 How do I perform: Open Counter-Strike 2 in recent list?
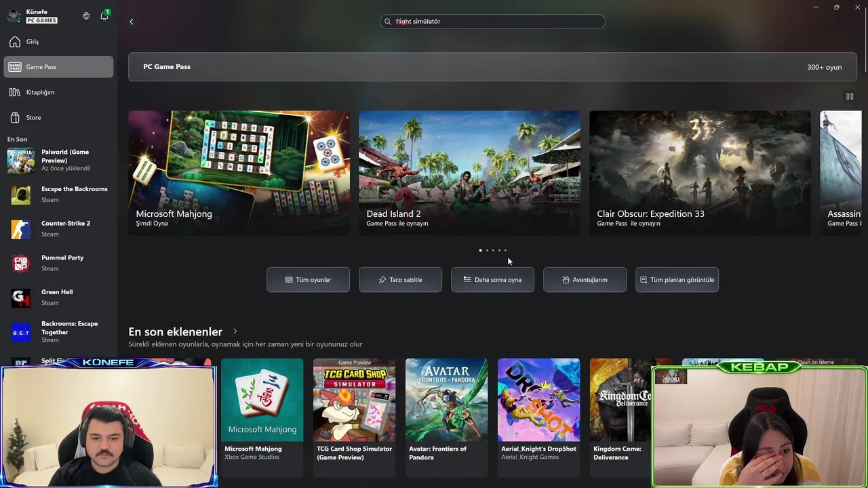tap(58, 229)
